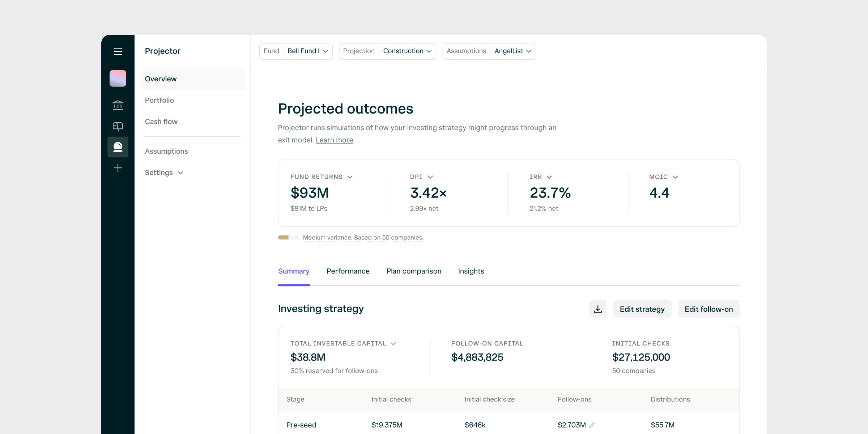
Task: Click the Edit strategy button
Action: coord(642,309)
